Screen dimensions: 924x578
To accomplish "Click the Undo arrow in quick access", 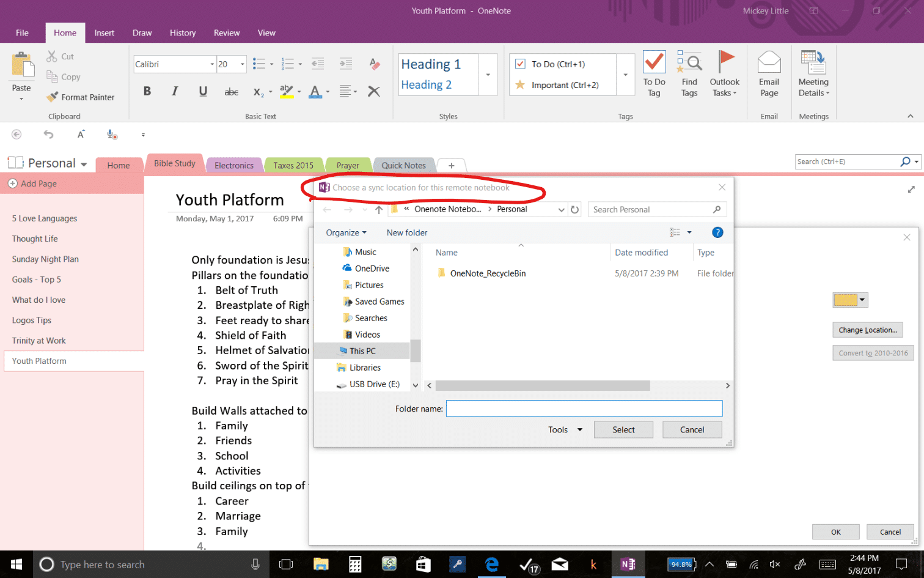I will point(48,135).
